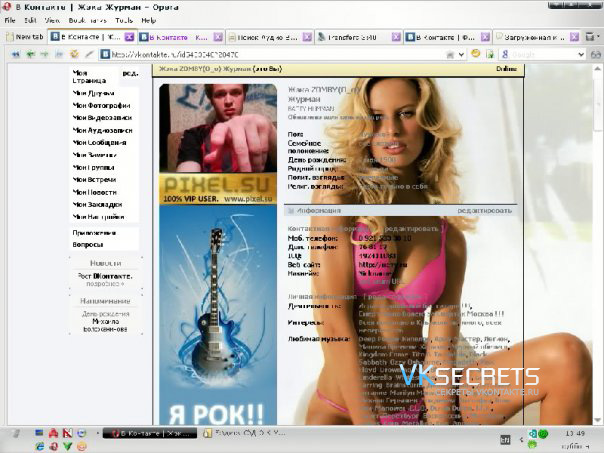Click the EN language indicator in the tray

505,440
